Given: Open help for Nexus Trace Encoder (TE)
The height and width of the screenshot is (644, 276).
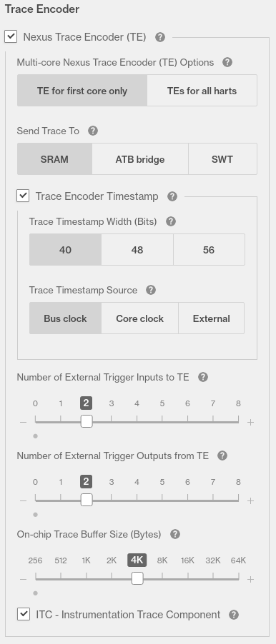Looking at the screenshot, I should [160, 37].
